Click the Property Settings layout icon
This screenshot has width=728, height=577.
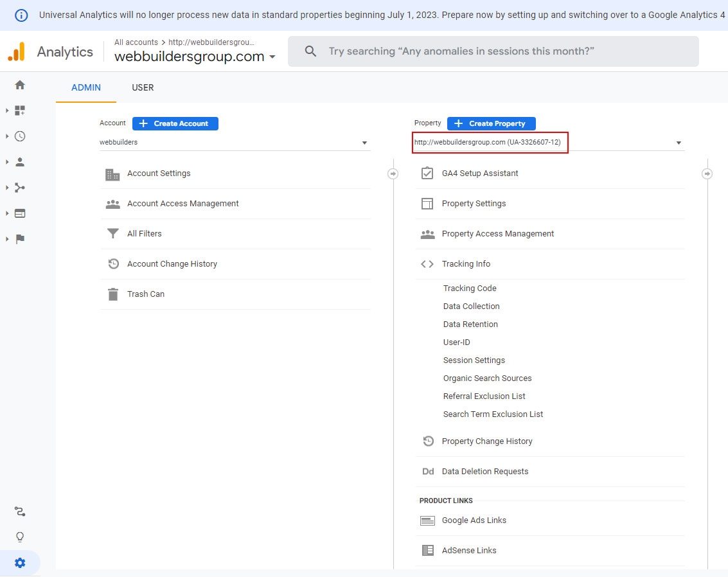pos(427,203)
